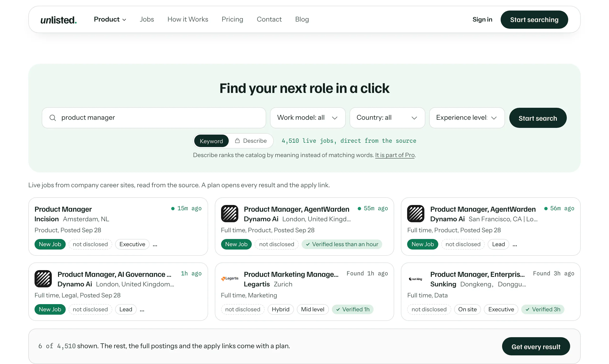Open the Incision Product Manager job title
Viewport: 609px width, 364px height.
63,209
